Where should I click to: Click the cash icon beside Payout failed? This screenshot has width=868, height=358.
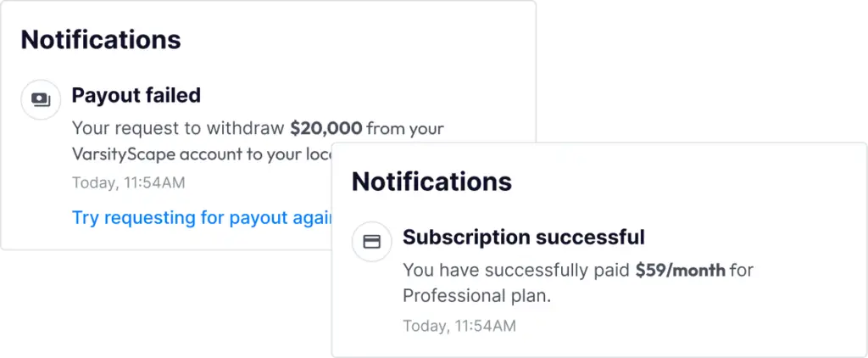tap(41, 100)
